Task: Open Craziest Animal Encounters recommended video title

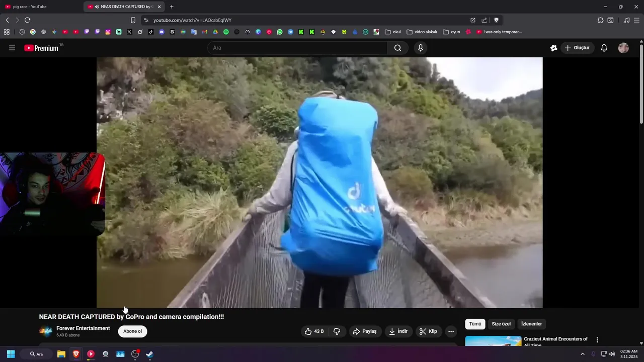Action: [x=556, y=342]
